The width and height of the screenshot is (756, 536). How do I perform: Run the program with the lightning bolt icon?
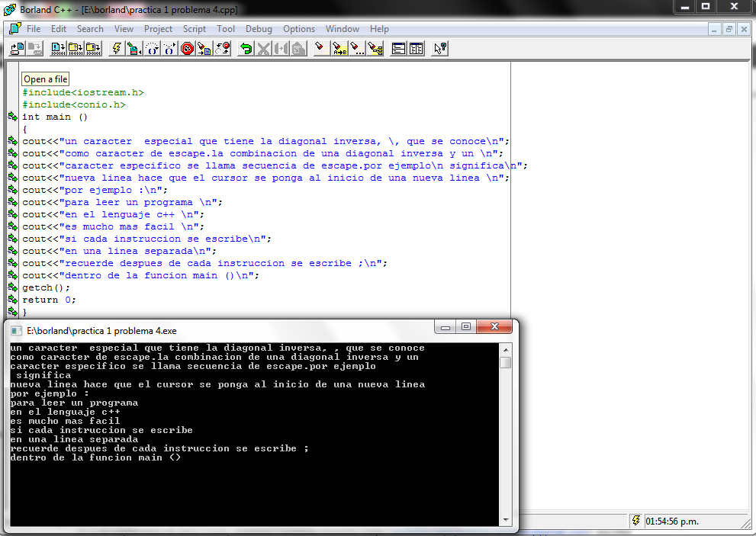click(115, 48)
